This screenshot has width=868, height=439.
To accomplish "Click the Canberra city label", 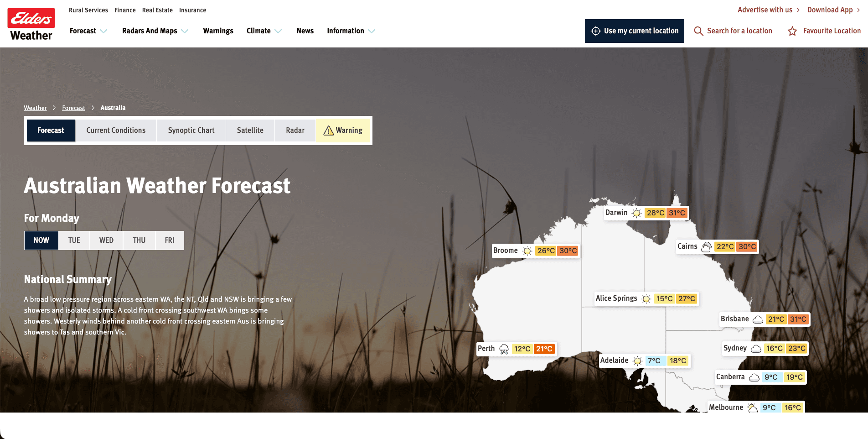I will click(730, 377).
